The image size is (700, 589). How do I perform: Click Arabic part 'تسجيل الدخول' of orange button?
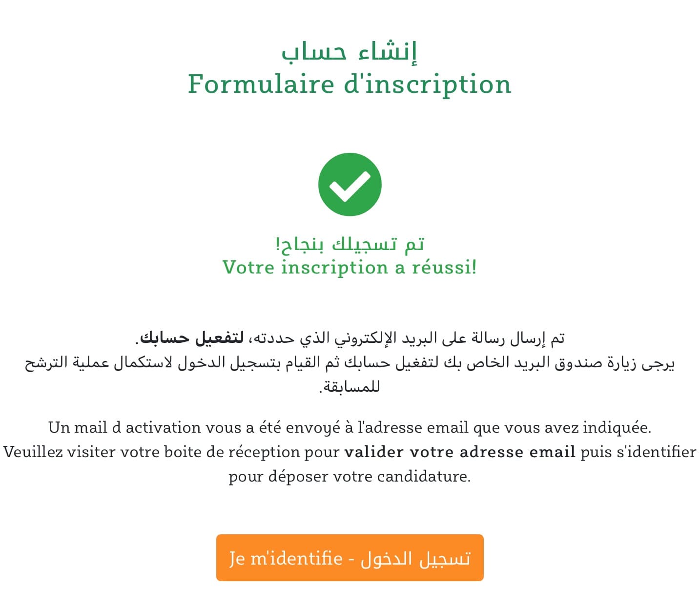[x=415, y=558]
